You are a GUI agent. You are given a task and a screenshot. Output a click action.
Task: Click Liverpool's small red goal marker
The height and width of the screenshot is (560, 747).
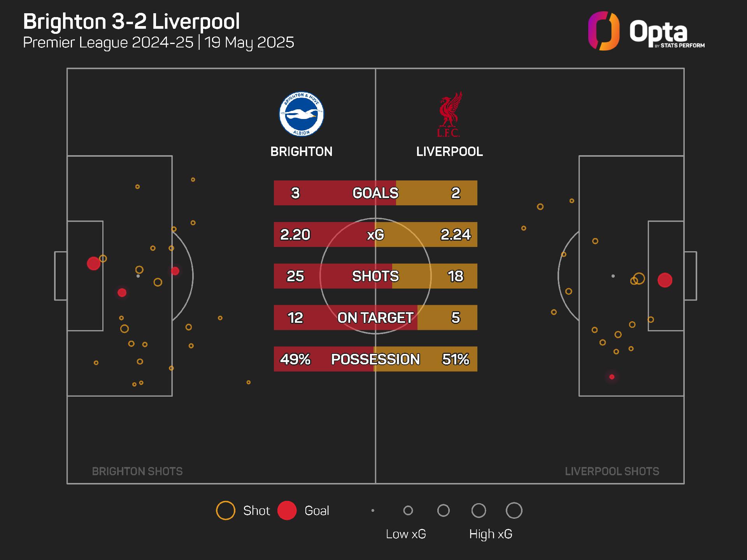(612, 377)
